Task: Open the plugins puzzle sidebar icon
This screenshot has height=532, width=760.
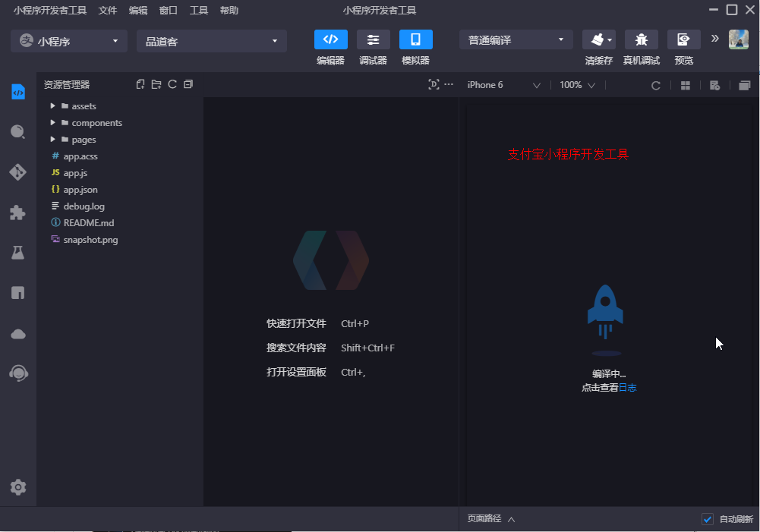Action: coord(18,212)
